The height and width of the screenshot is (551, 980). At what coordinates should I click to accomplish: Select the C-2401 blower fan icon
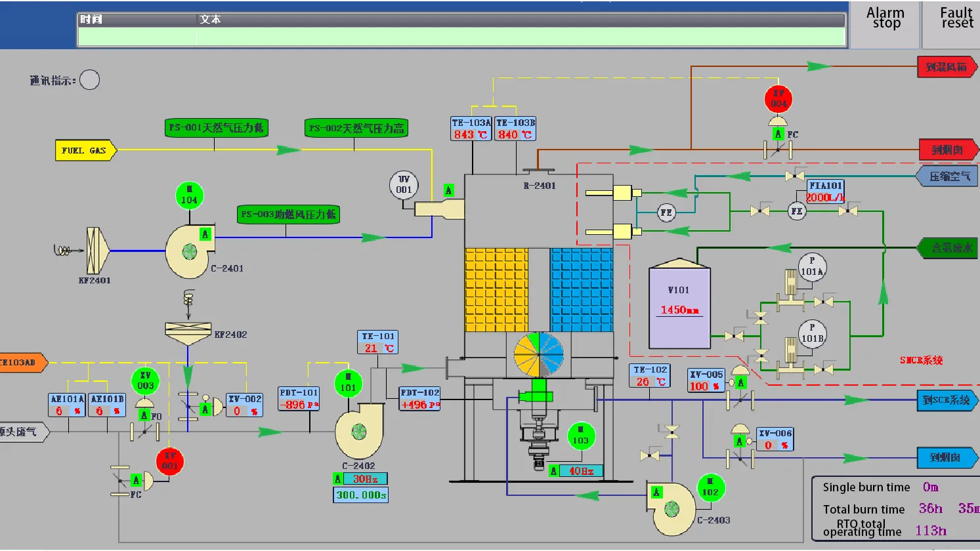189,251
